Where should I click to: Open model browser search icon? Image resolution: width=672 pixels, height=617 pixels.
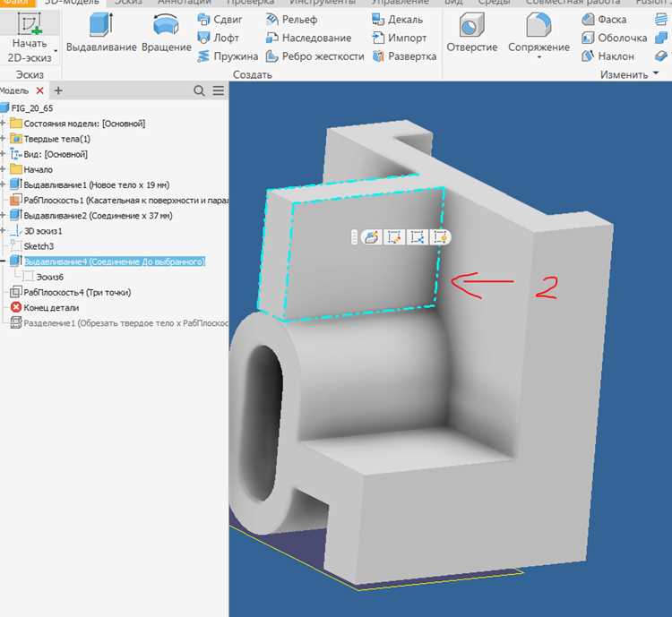click(199, 90)
